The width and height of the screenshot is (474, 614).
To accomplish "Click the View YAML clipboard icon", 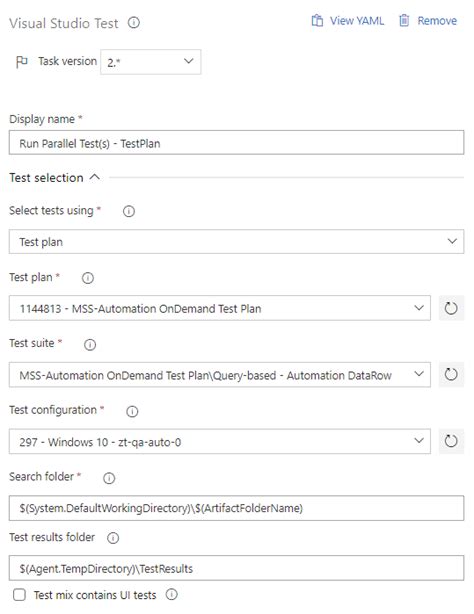I will [x=317, y=20].
